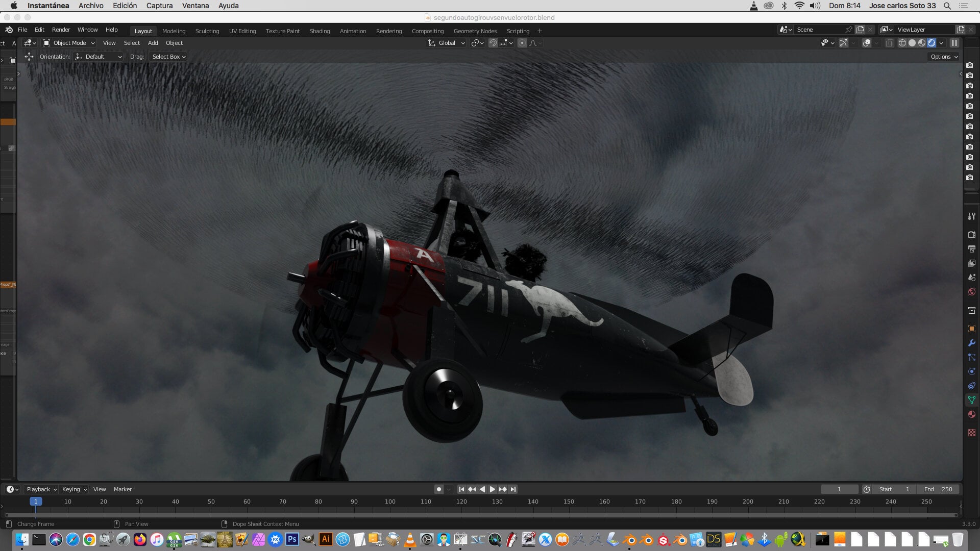Toggle auto keying record button

pyautogui.click(x=438, y=489)
